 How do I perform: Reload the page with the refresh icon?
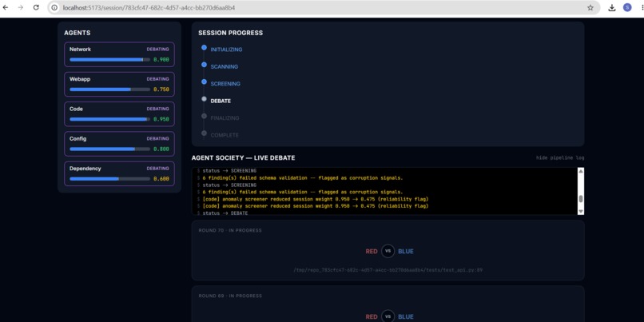click(x=36, y=7)
